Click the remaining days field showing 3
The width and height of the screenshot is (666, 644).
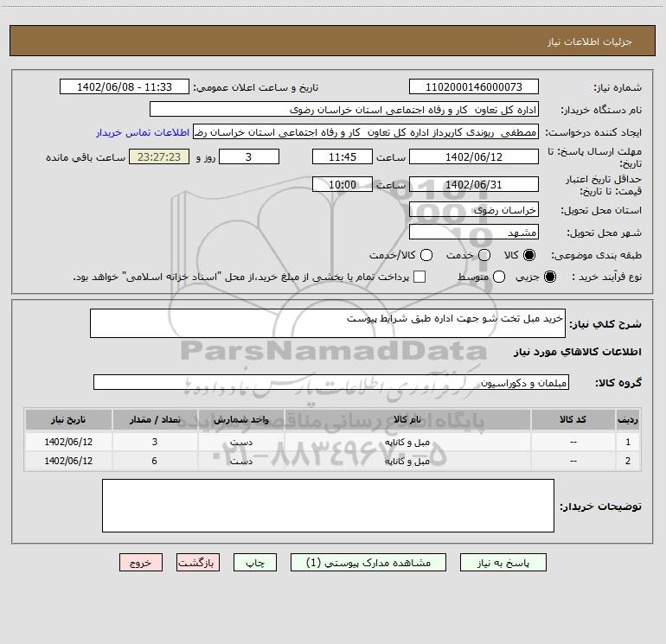click(249, 156)
